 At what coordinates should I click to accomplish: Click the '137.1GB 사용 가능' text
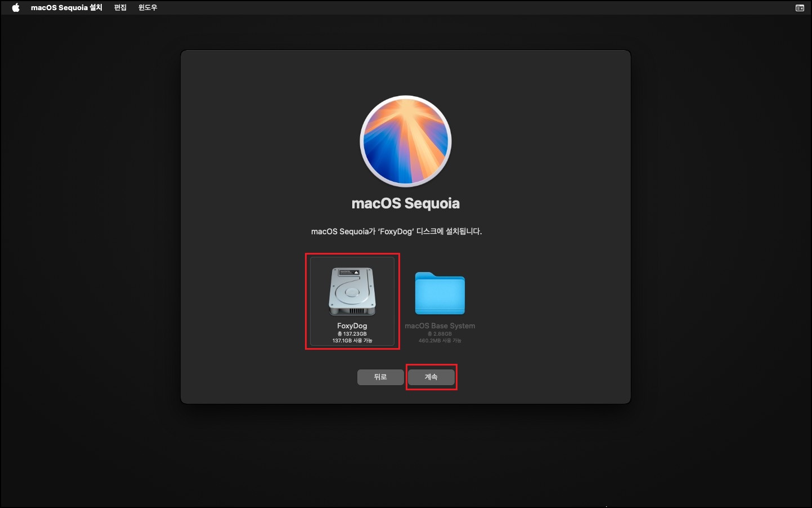coord(352,341)
